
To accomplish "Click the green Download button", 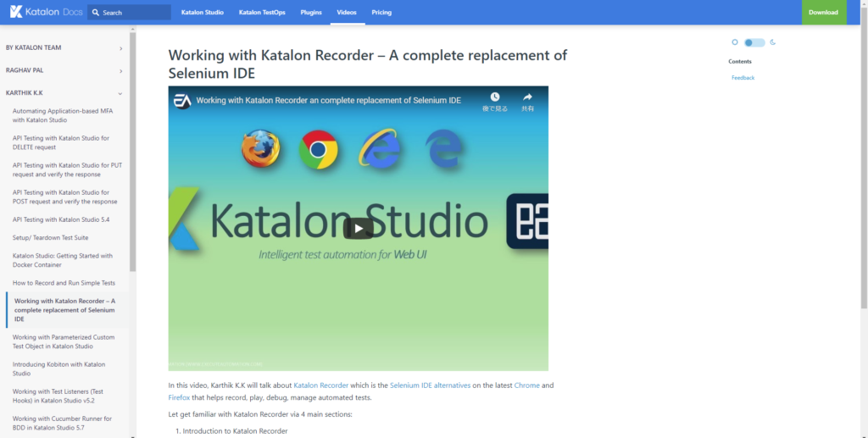I will click(823, 12).
